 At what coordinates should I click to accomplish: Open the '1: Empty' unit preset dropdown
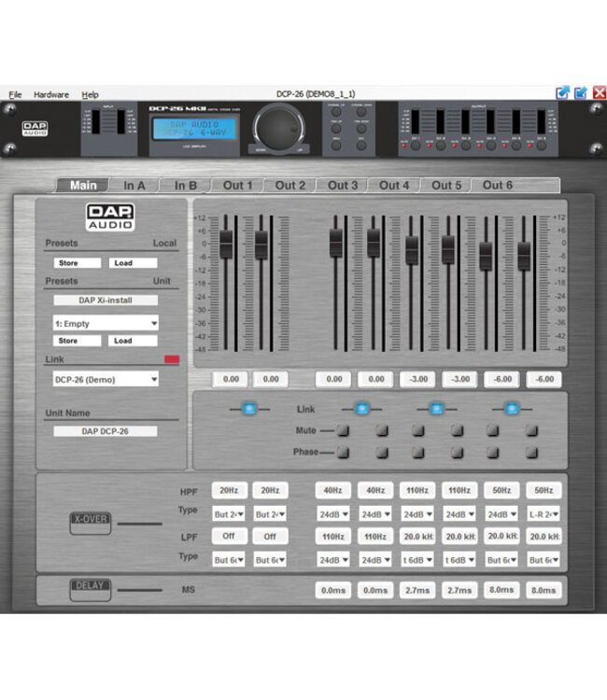click(106, 323)
